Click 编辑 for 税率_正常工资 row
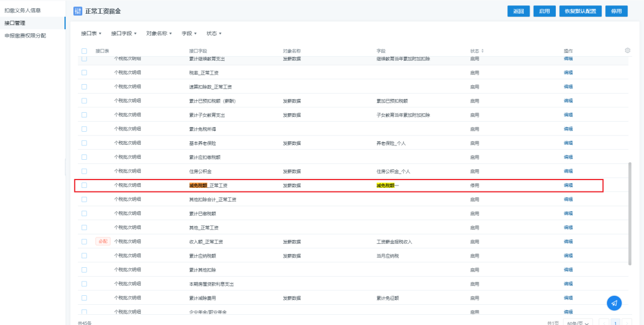The width and height of the screenshot is (644, 325). pyautogui.click(x=568, y=73)
